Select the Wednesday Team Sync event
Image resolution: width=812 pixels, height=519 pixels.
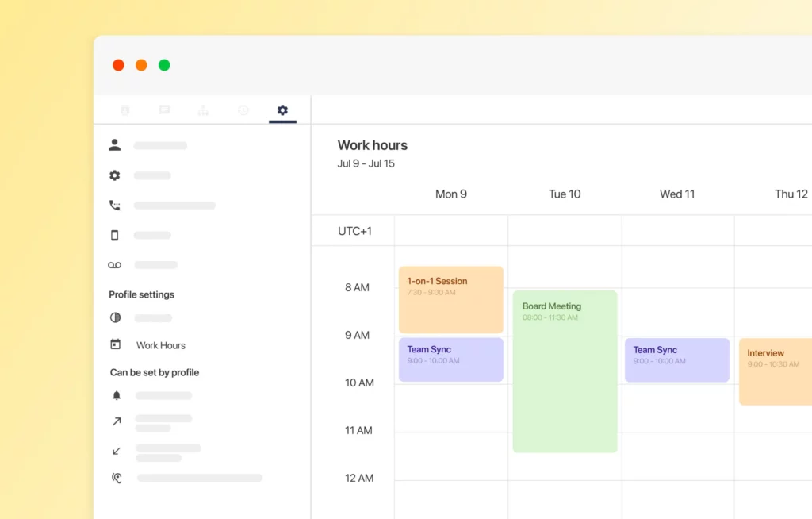(x=676, y=359)
